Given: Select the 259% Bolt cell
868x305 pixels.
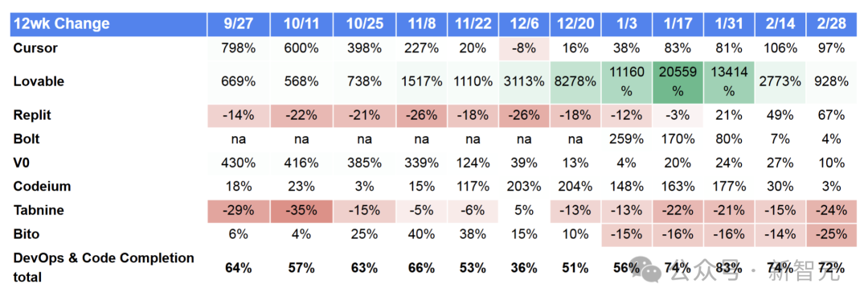Looking at the screenshot, I should pos(626,139).
